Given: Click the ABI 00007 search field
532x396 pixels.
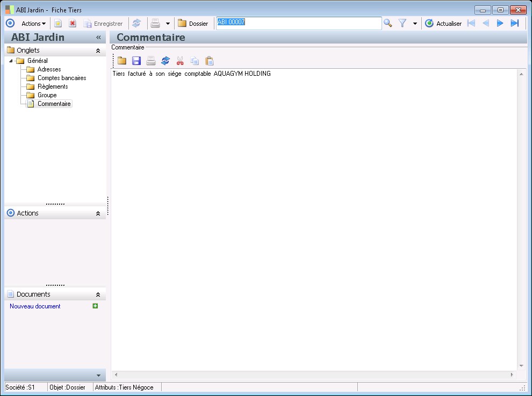Looking at the screenshot, I should pyautogui.click(x=299, y=23).
